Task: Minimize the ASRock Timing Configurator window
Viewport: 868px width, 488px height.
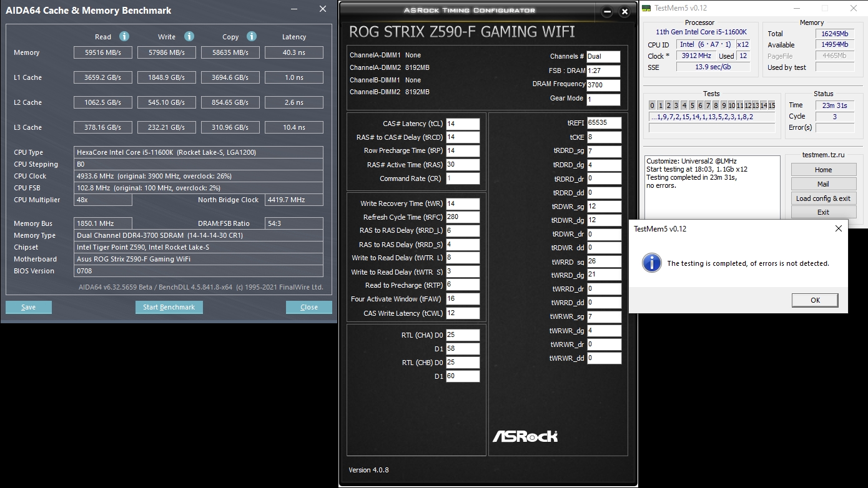Action: coord(608,11)
